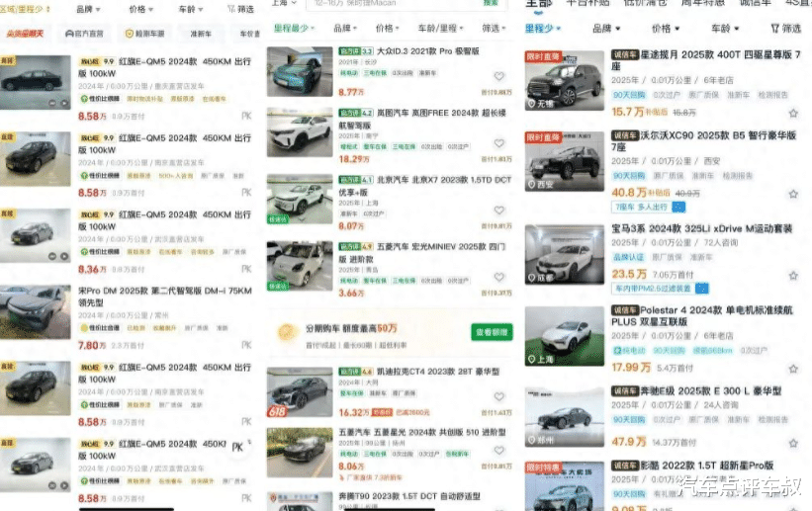The width and height of the screenshot is (812, 511).
Task: Open 价格 dropdown in left screenshot
Action: 140,9
